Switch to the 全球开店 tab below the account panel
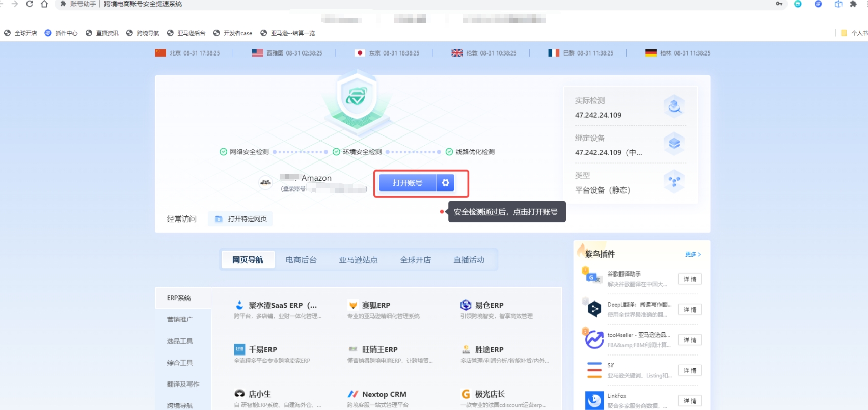The height and width of the screenshot is (410, 868). pos(416,260)
